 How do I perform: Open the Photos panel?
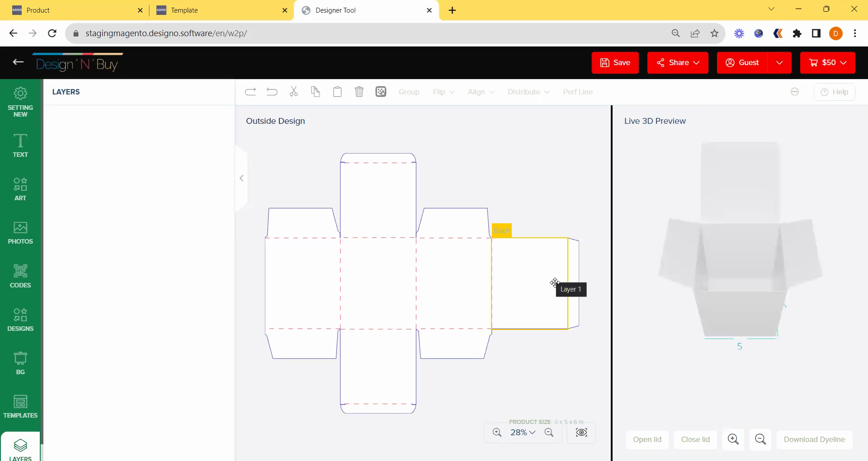coord(20,233)
